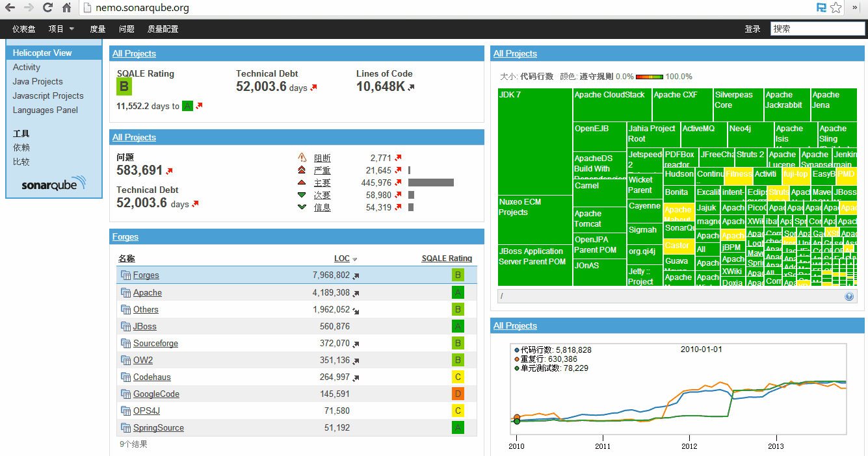Reload the page with the refresh icon

tap(47, 8)
